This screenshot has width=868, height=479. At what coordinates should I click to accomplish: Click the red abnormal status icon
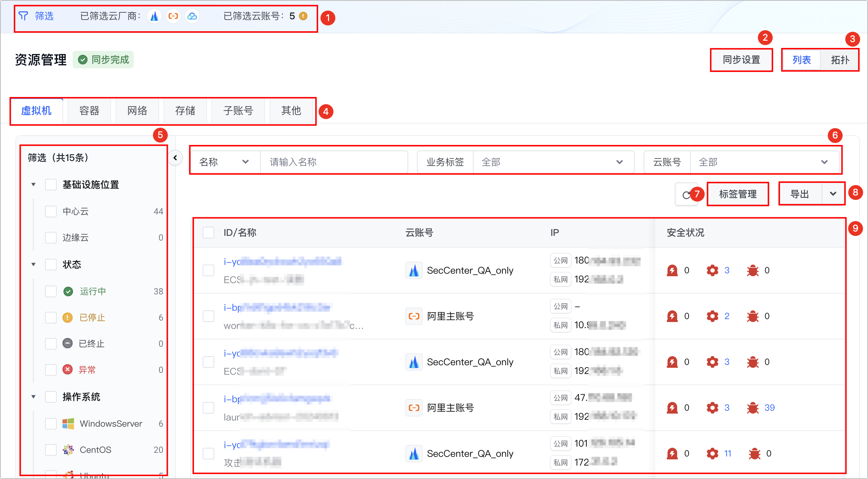68,370
